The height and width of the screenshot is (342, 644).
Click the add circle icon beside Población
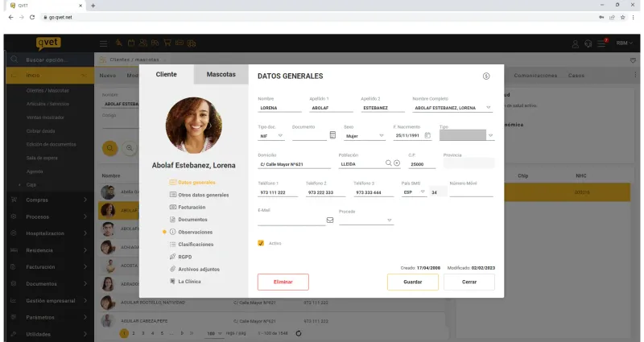click(x=397, y=163)
